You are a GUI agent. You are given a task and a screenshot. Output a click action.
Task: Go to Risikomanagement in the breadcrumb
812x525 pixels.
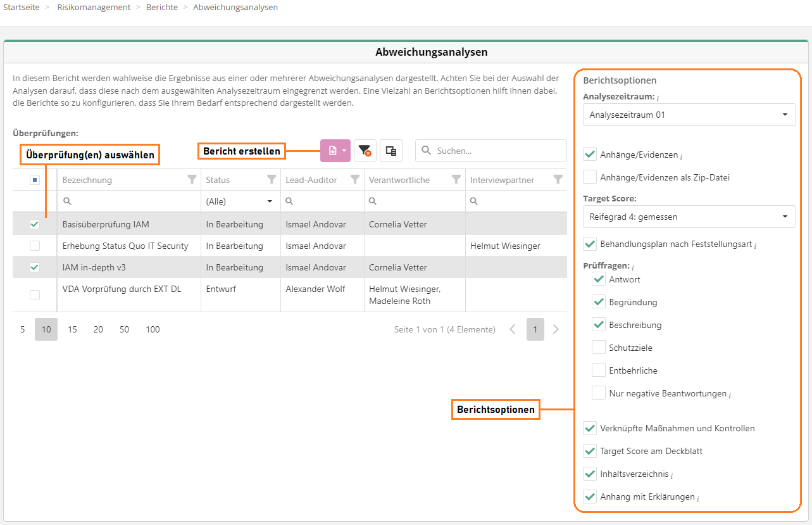click(x=94, y=8)
